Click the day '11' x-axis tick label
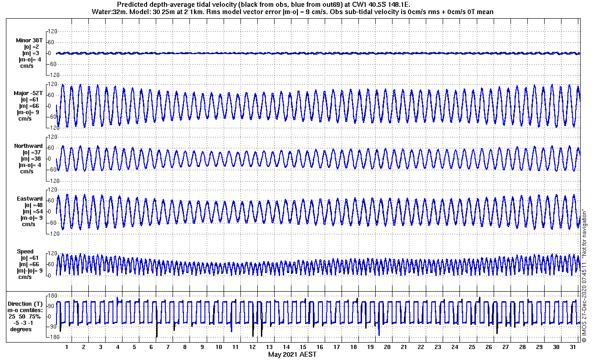Image resolution: width=592 pixels, height=364 pixels. (x=235, y=347)
